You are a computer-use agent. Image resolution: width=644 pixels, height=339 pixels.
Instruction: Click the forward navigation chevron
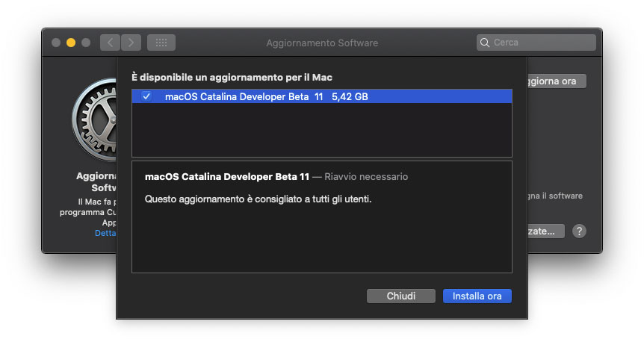[131, 43]
